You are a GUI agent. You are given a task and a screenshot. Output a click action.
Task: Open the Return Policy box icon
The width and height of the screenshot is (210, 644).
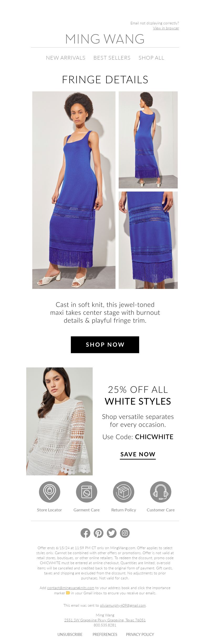123,492
